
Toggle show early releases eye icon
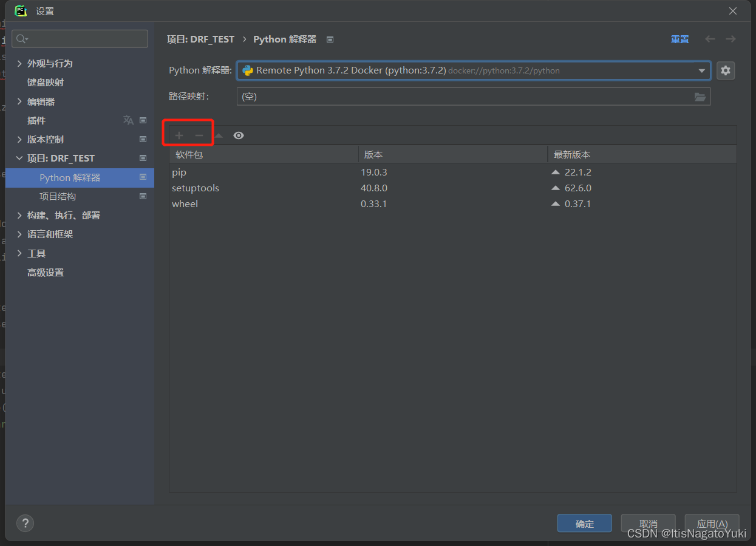point(239,135)
